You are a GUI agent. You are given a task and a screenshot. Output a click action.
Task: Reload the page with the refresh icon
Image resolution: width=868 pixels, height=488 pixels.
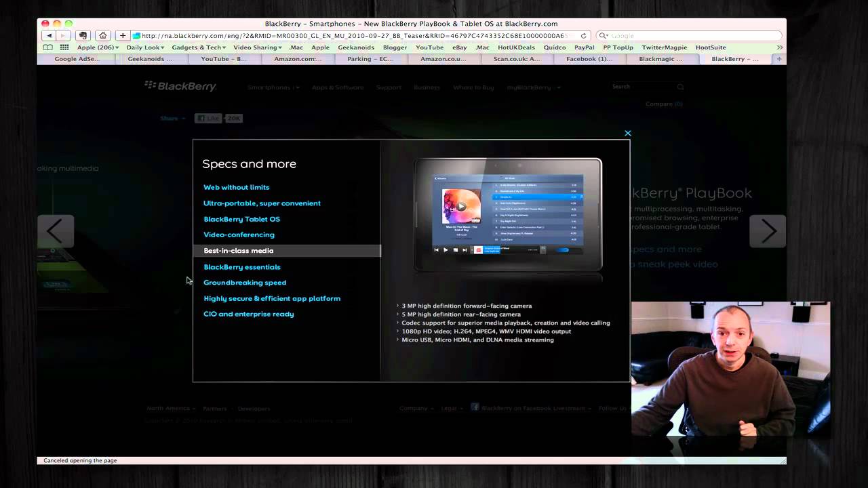pyautogui.click(x=584, y=35)
